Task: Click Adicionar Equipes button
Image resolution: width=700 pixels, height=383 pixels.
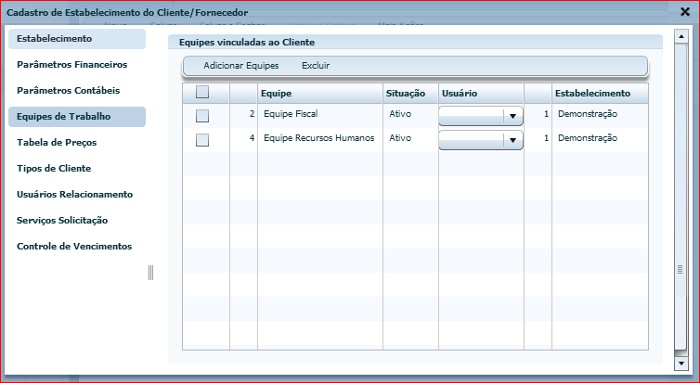Action: click(x=241, y=66)
